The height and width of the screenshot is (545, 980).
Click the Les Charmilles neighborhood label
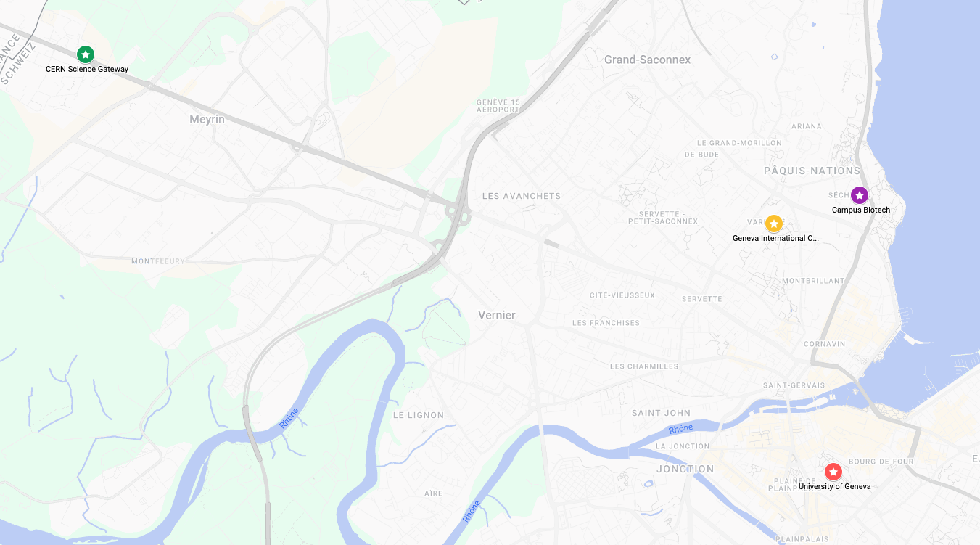click(644, 366)
